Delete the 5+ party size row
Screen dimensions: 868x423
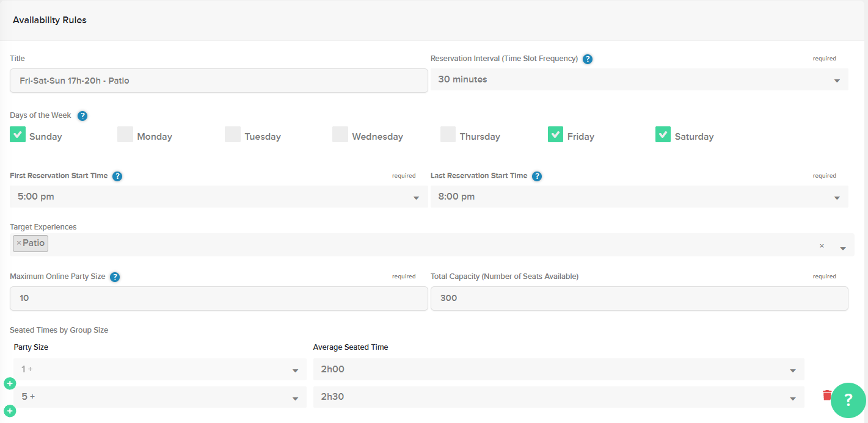828,396
